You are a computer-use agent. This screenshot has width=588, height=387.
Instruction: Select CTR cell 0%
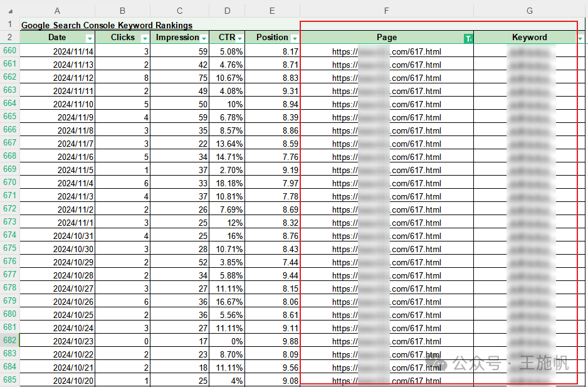228,341
